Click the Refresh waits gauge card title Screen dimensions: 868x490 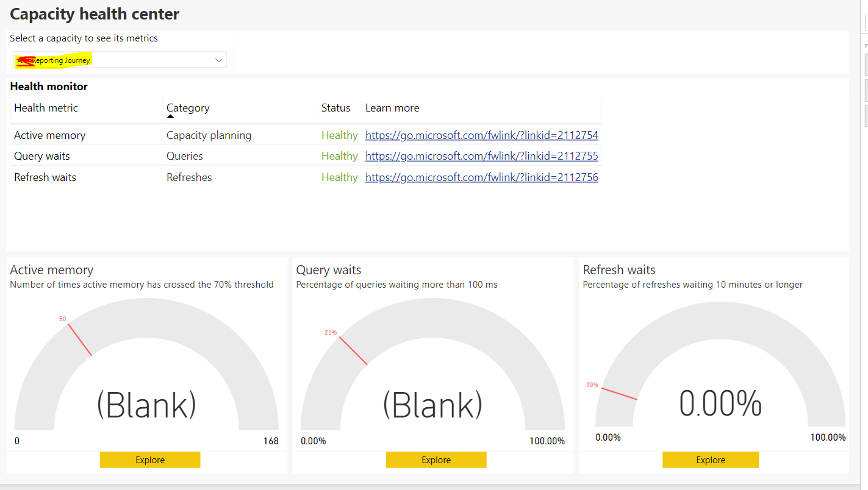click(619, 270)
